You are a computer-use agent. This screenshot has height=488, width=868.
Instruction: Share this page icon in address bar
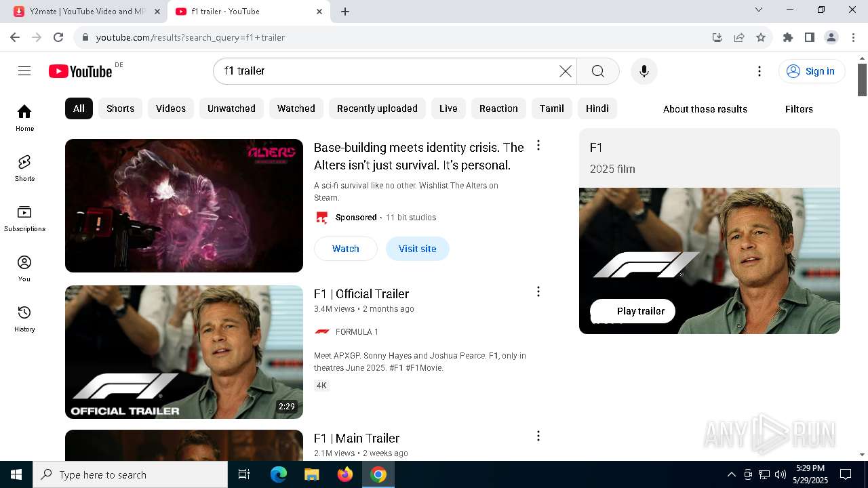pos(739,37)
